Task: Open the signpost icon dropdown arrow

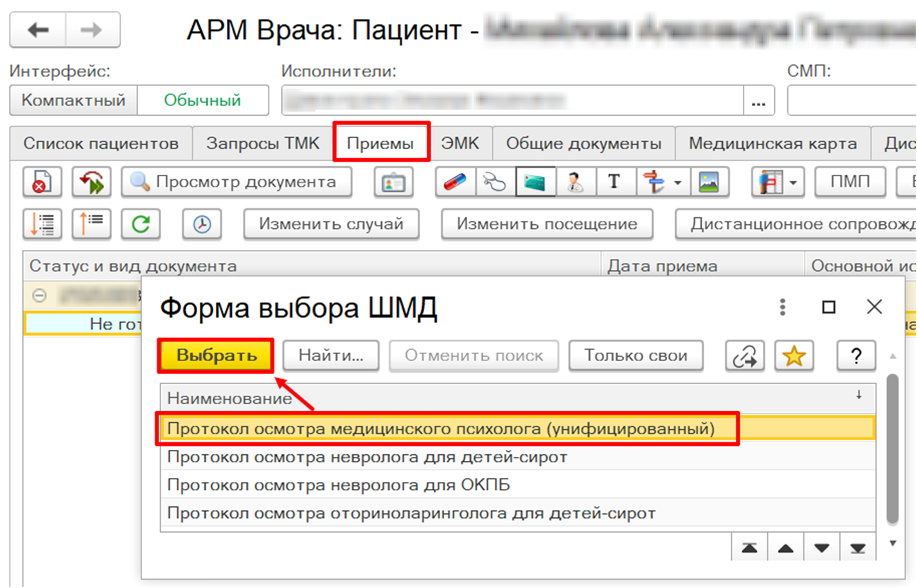Action: tap(677, 183)
